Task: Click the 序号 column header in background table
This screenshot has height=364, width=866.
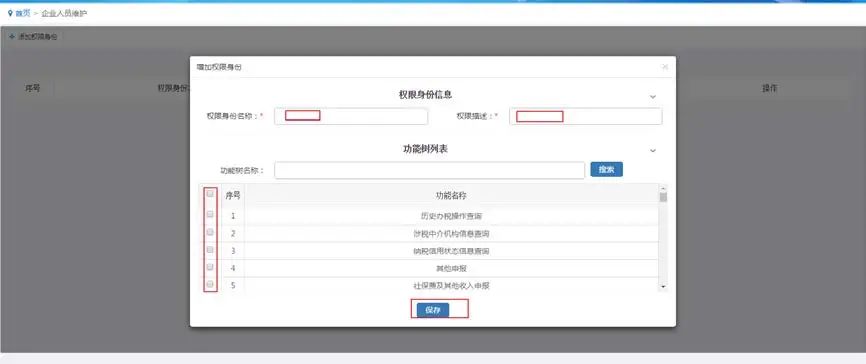Action: (33, 88)
